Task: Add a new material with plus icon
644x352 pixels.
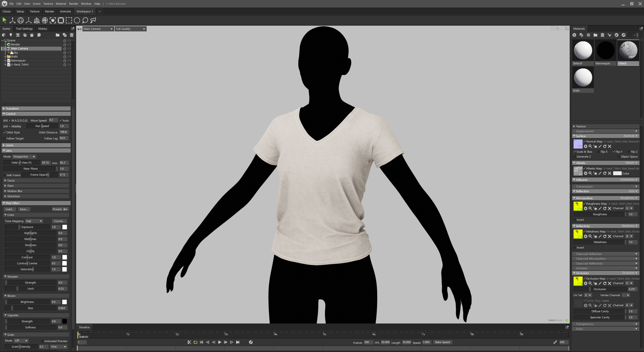Action: coord(574,35)
